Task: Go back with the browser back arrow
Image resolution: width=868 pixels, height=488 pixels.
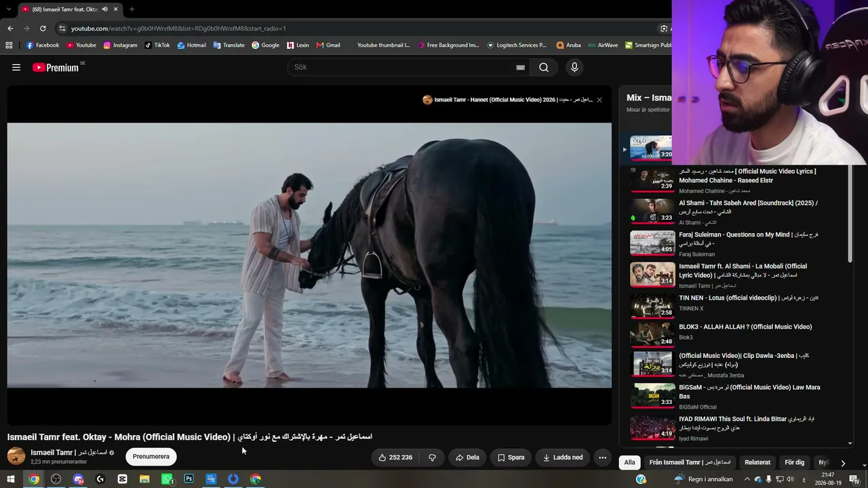Action: pyautogui.click(x=10, y=28)
